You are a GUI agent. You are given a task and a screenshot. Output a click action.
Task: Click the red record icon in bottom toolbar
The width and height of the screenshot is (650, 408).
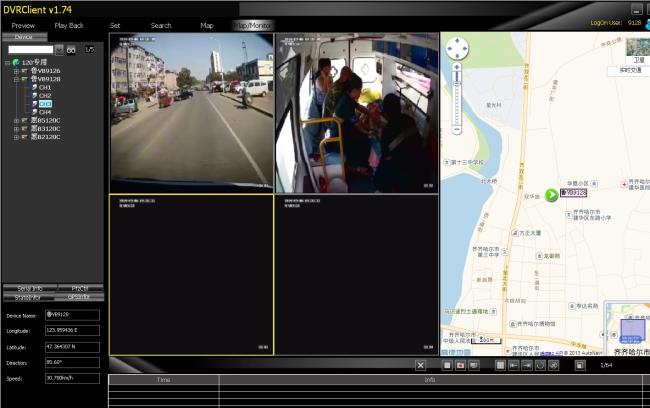tap(460, 366)
